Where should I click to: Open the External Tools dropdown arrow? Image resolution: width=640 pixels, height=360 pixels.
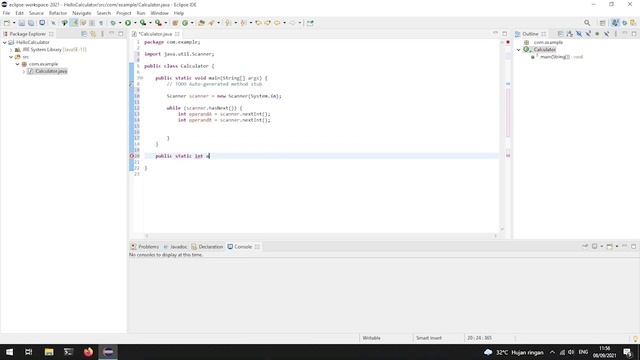click(165, 23)
